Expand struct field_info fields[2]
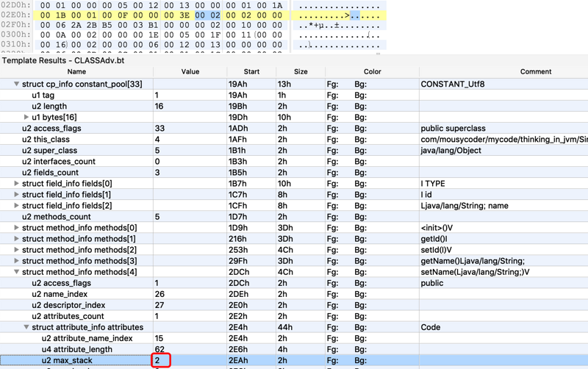The height and width of the screenshot is (369, 588). coord(16,206)
